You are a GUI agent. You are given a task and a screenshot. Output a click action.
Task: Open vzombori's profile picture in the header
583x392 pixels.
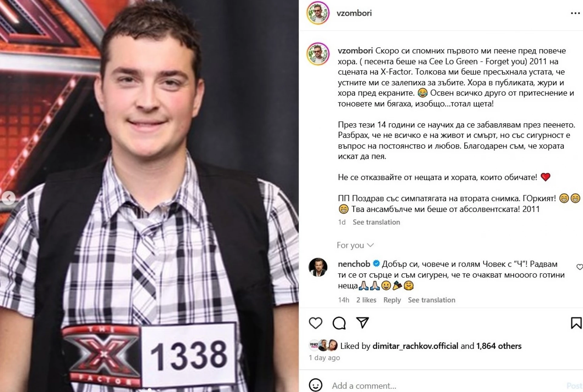click(x=318, y=13)
